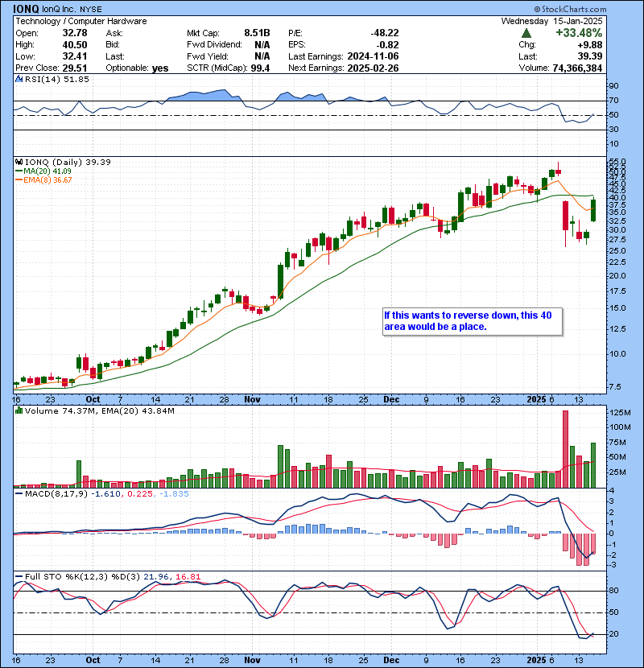This screenshot has height=668, width=644.
Task: Click the Dec label on price chart axis
Action: point(391,399)
